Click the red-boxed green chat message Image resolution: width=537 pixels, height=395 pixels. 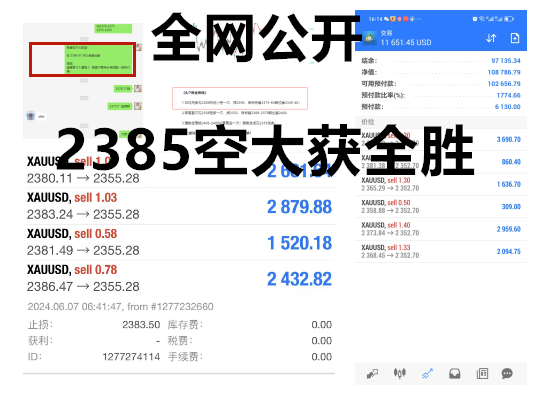point(99,59)
